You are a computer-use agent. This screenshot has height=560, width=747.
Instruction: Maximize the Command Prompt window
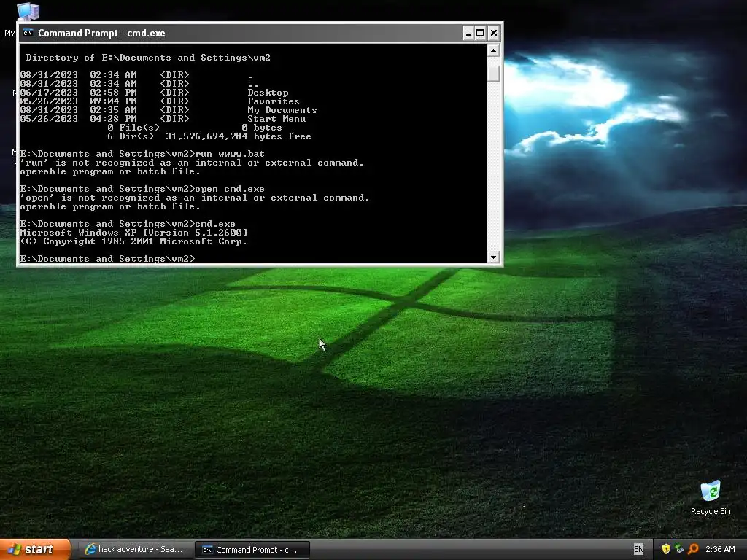coord(480,33)
